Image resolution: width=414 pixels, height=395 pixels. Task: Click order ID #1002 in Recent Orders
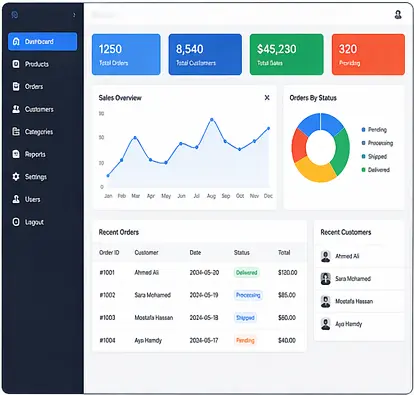coord(107,295)
